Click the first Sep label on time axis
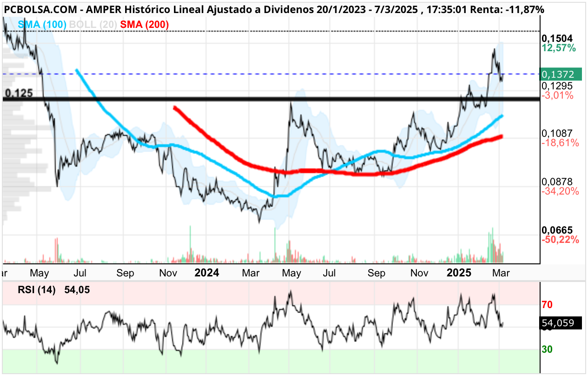The image size is (588, 376). point(124,273)
